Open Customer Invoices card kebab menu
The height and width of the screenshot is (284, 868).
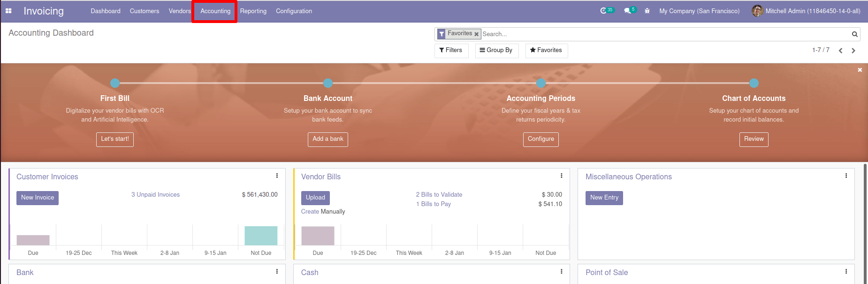pos(277,176)
